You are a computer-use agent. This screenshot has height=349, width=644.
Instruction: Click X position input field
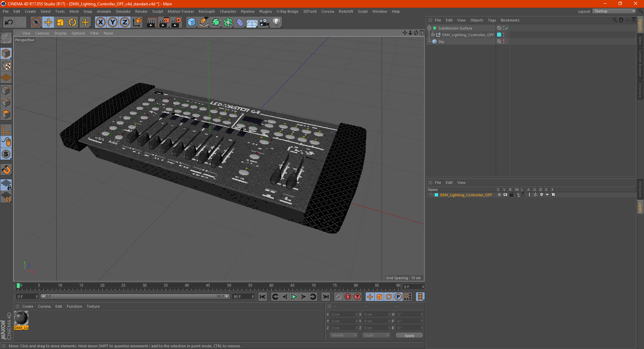[344, 314]
